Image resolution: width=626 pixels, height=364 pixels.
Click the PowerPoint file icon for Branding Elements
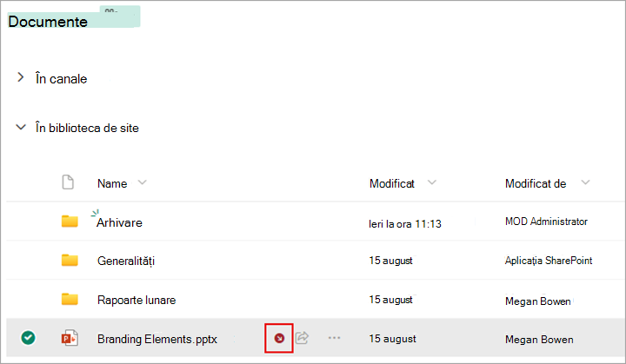pos(70,338)
